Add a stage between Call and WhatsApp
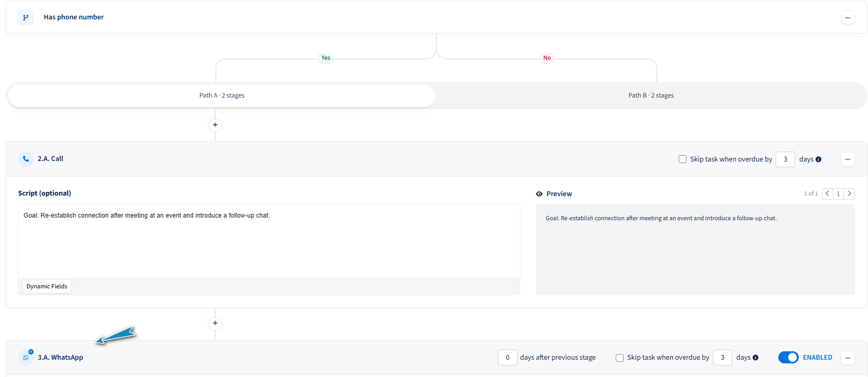Viewport: 868px width, 377px height. point(215,323)
